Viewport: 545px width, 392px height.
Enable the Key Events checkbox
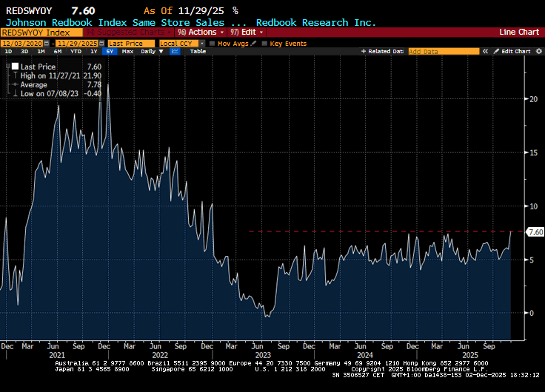click(264, 44)
